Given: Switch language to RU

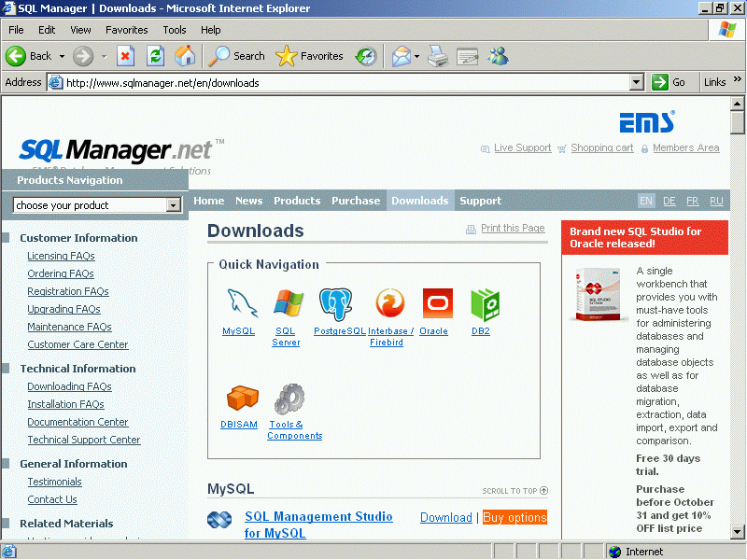Looking at the screenshot, I should [716, 201].
